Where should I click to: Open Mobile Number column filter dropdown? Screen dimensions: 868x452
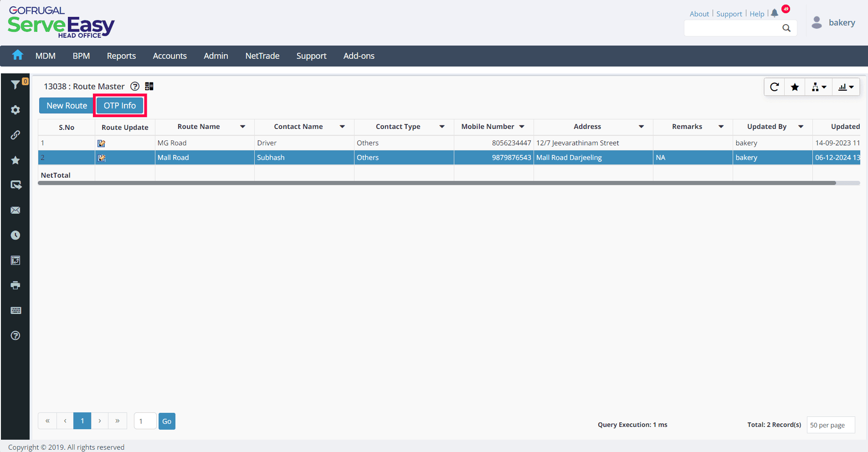coord(522,127)
